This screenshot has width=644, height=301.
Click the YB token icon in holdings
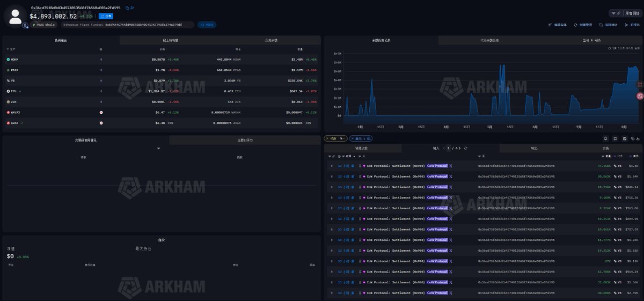pos(8,80)
